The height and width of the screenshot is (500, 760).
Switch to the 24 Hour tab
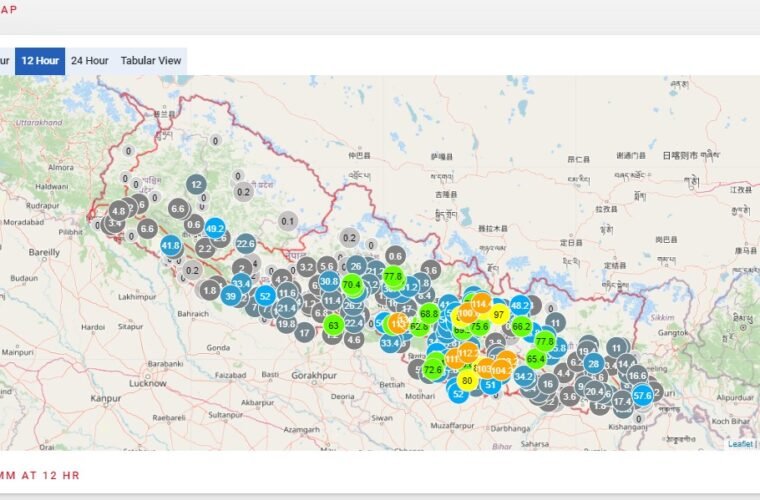89,61
